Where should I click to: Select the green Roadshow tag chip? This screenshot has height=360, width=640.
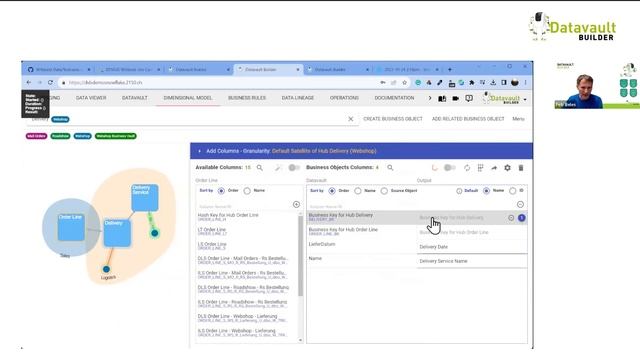(x=60, y=136)
